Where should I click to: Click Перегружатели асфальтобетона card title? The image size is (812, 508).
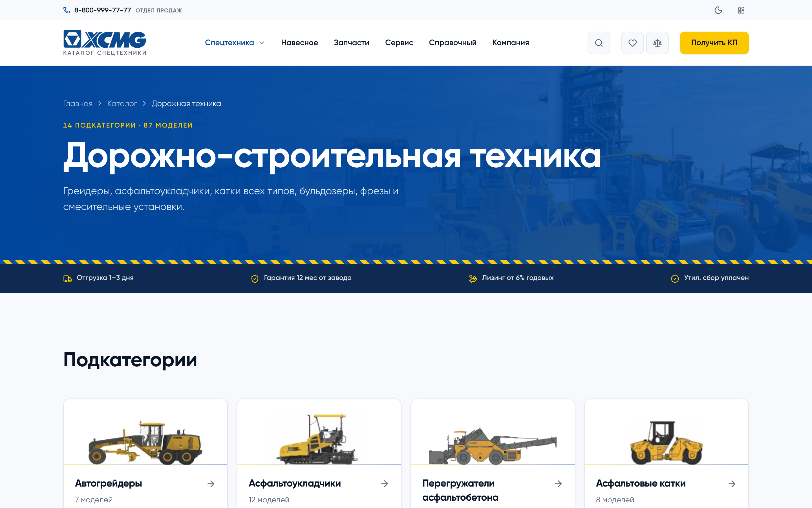coord(460,491)
